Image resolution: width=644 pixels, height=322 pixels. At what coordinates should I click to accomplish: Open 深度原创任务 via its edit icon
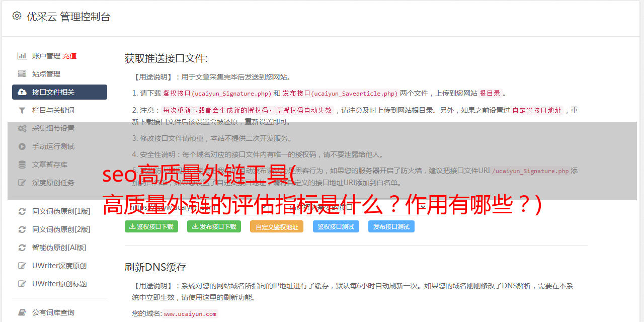[22, 183]
